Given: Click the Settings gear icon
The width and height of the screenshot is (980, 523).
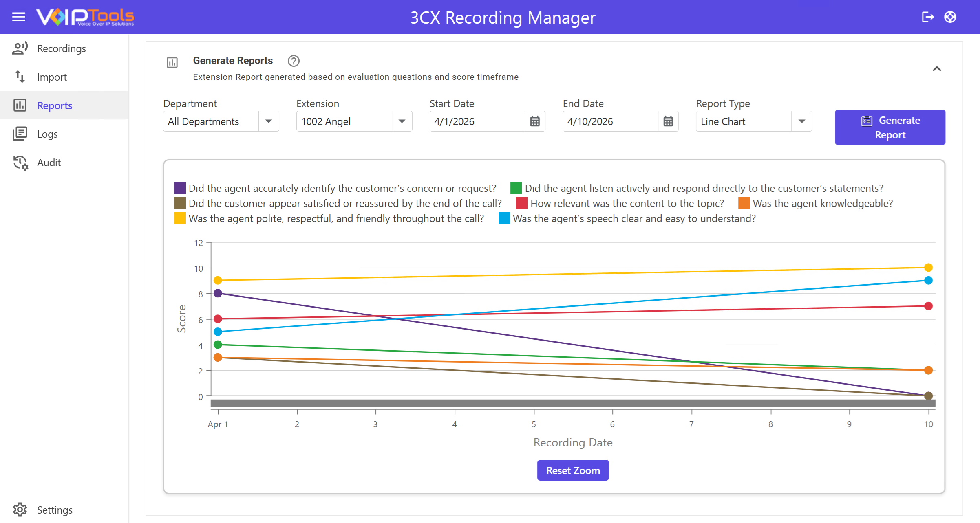Looking at the screenshot, I should pos(20,510).
